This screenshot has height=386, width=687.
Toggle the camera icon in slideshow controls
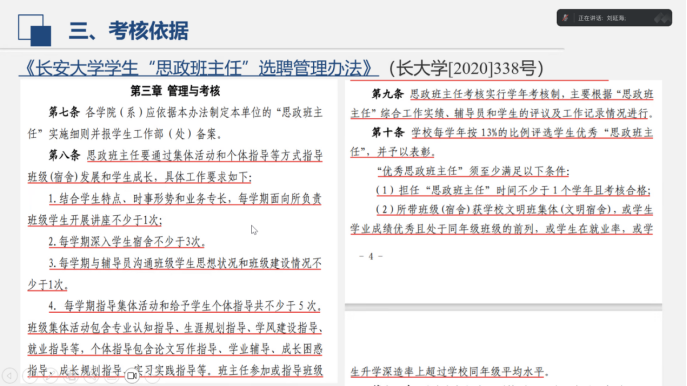pos(131,375)
